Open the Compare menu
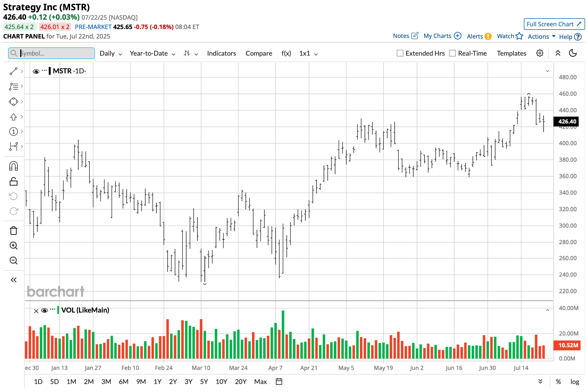The width and height of the screenshot is (587, 392). [x=259, y=53]
